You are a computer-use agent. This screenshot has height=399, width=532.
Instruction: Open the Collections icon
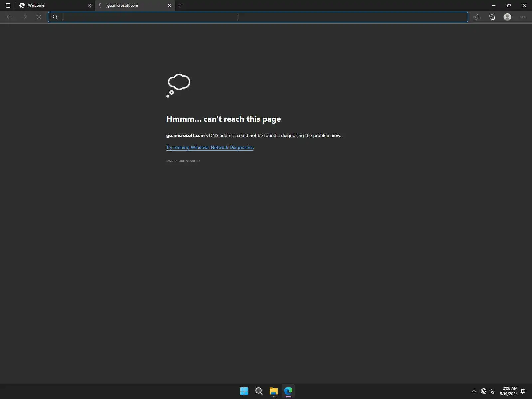point(492,17)
